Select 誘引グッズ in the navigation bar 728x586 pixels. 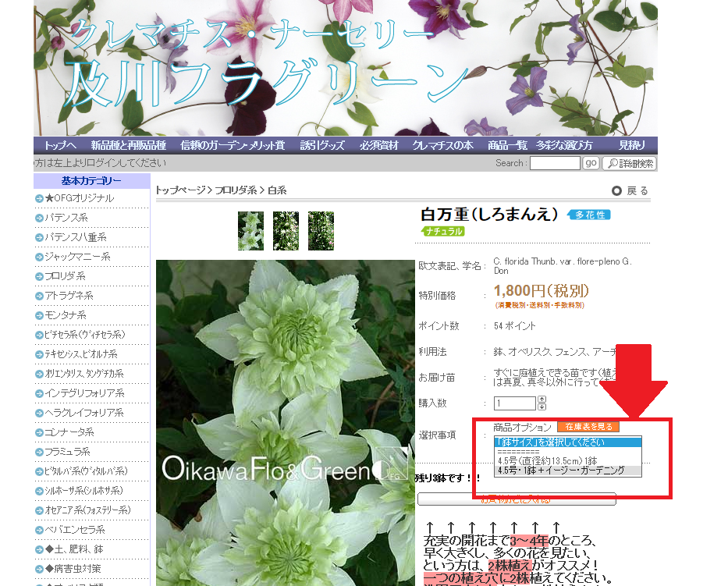point(322,145)
